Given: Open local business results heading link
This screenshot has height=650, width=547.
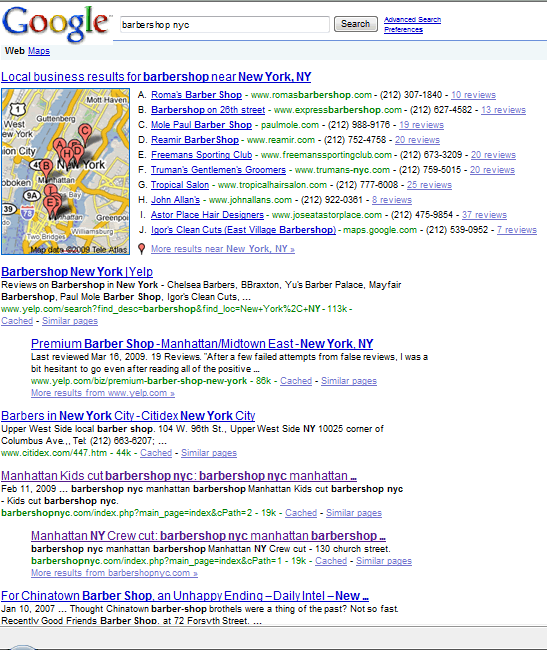Looking at the screenshot, I should pos(156,77).
